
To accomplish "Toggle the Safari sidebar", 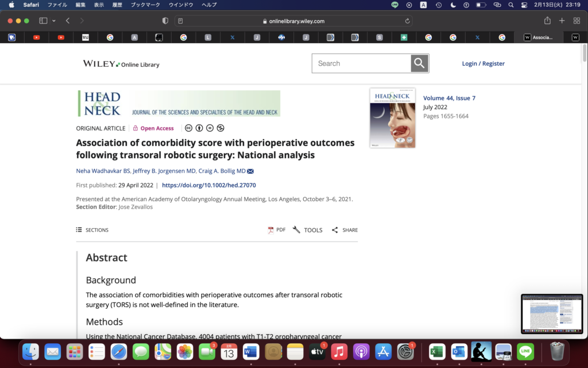I will [43, 21].
